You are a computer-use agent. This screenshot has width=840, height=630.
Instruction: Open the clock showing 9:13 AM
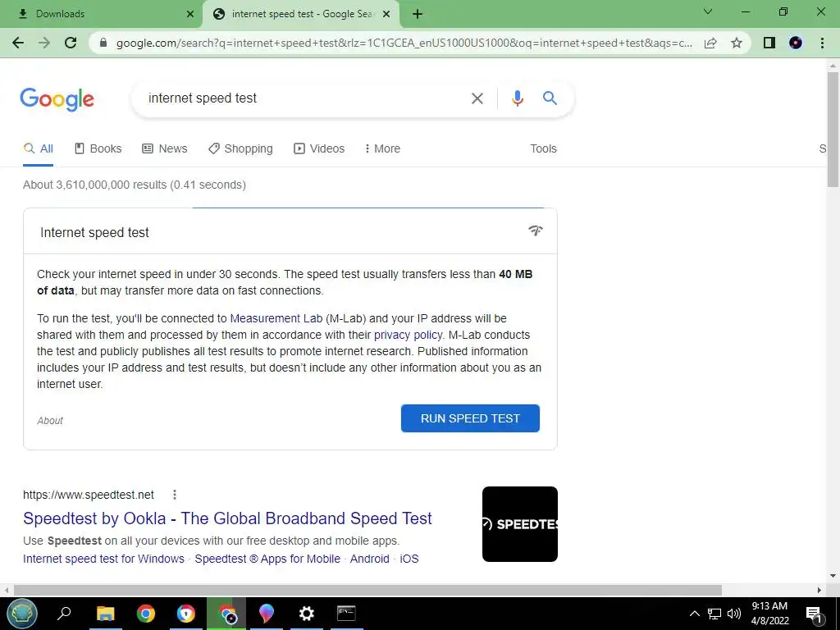769,614
